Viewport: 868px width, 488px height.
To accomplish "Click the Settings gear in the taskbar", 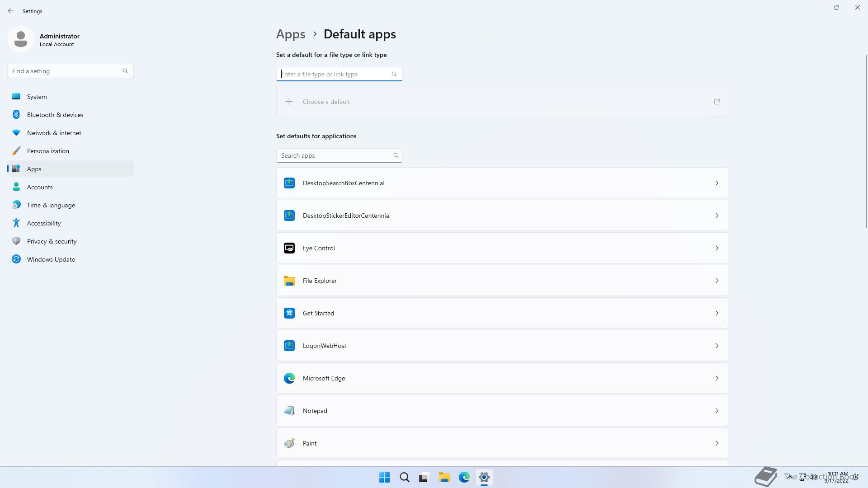I will 484,477.
